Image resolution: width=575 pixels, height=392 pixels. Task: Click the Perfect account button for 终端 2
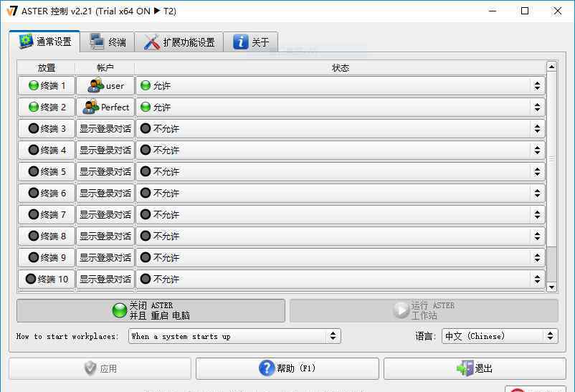[x=105, y=107]
